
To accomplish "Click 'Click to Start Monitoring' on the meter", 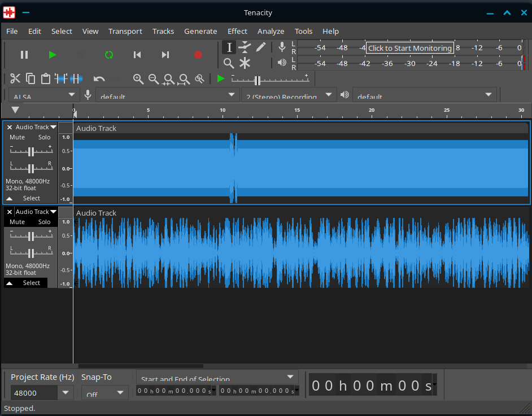I will pyautogui.click(x=409, y=48).
